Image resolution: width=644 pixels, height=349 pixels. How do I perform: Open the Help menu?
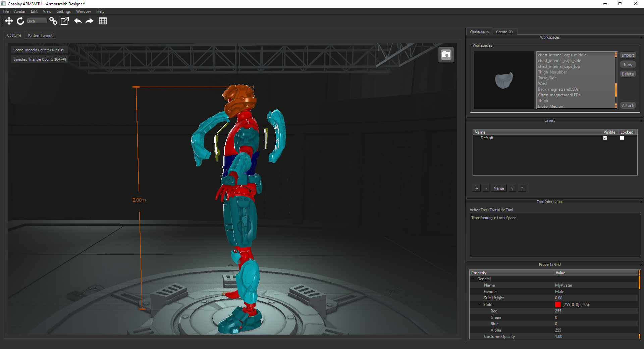tap(100, 11)
